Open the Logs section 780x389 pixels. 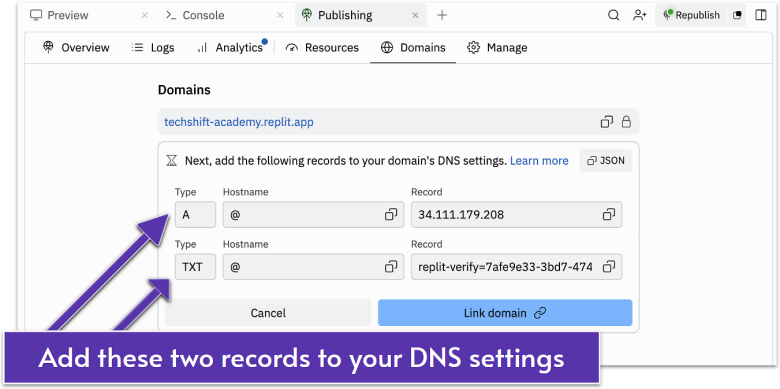tap(153, 48)
